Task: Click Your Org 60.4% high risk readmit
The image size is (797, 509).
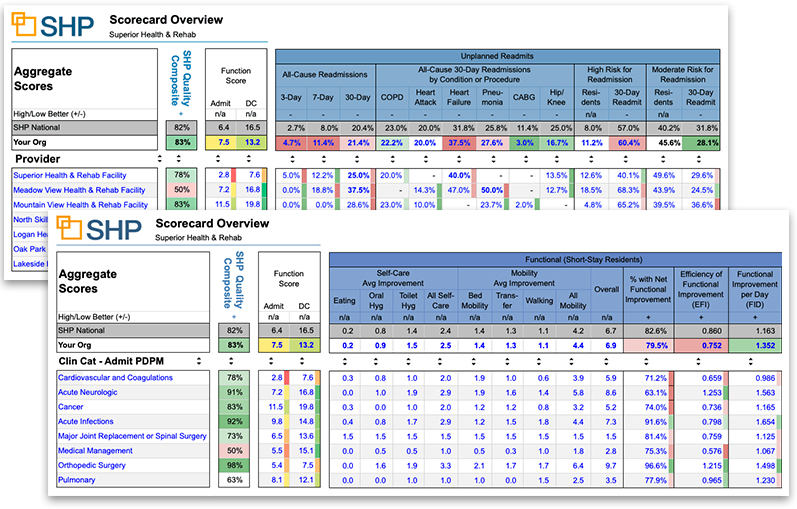Action: point(627,143)
